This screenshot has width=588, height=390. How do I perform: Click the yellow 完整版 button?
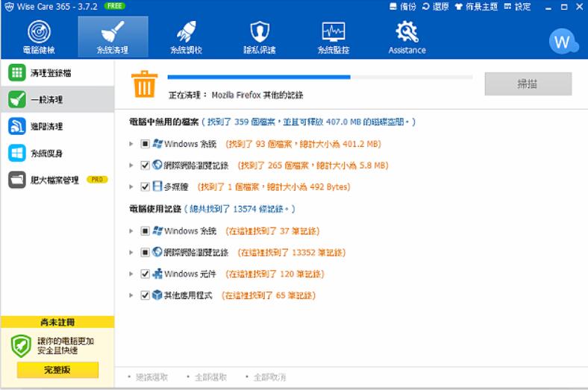point(57,370)
